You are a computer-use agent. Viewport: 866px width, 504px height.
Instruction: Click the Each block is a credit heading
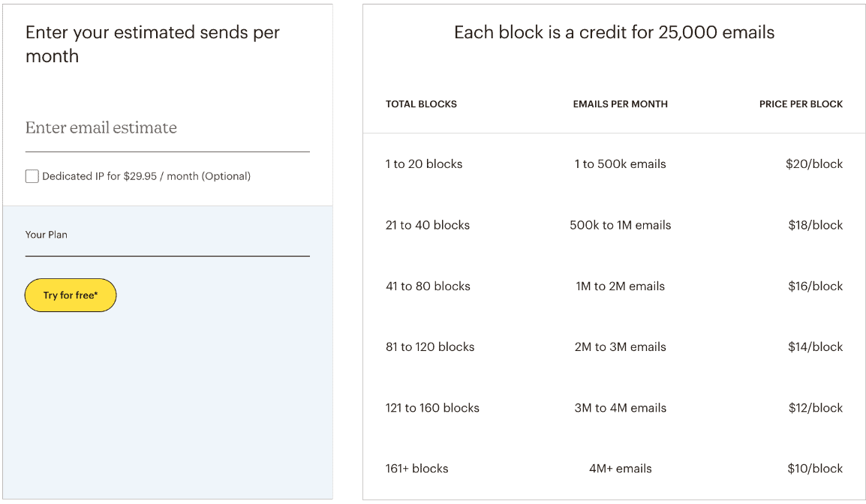point(614,32)
